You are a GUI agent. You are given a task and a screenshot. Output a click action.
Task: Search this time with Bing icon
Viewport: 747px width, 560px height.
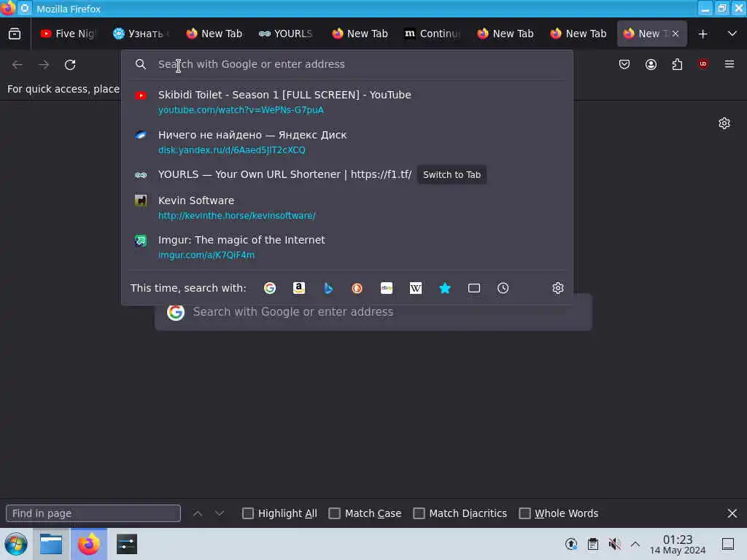pyautogui.click(x=328, y=288)
